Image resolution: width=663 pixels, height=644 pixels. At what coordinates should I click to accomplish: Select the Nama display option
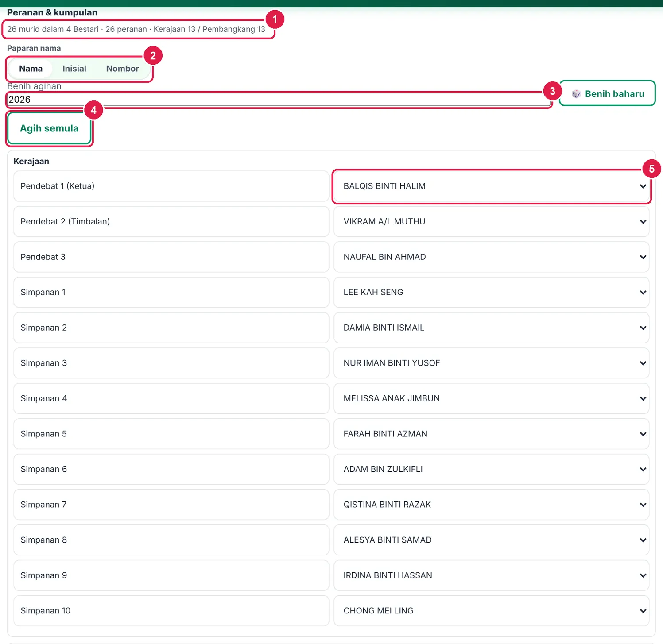click(31, 69)
